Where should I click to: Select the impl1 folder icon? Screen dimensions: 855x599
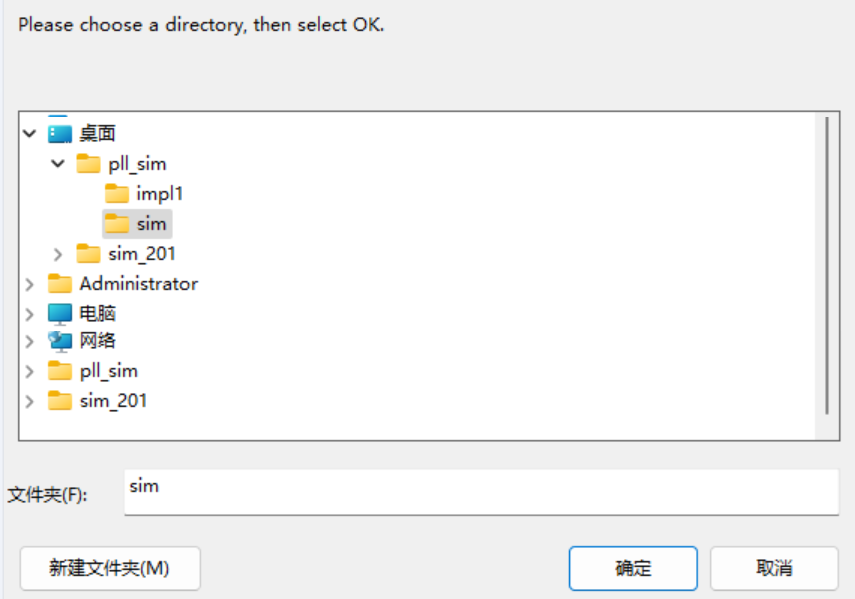[x=117, y=193]
